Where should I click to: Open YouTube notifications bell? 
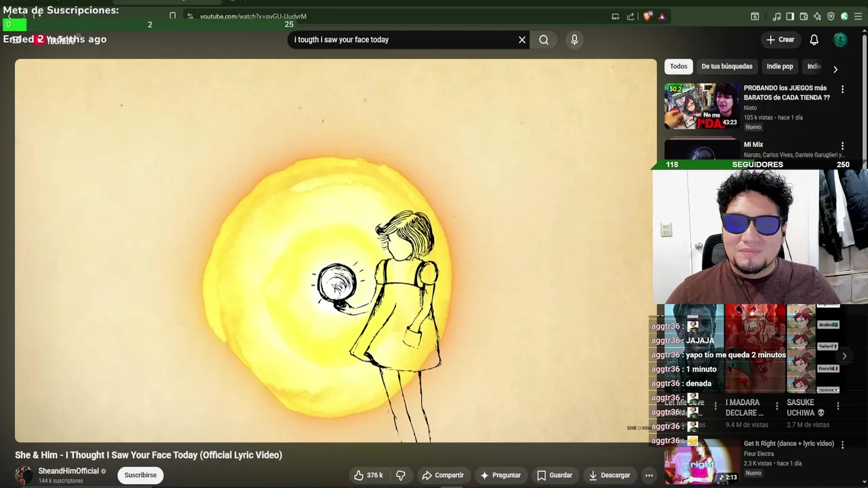[814, 40]
